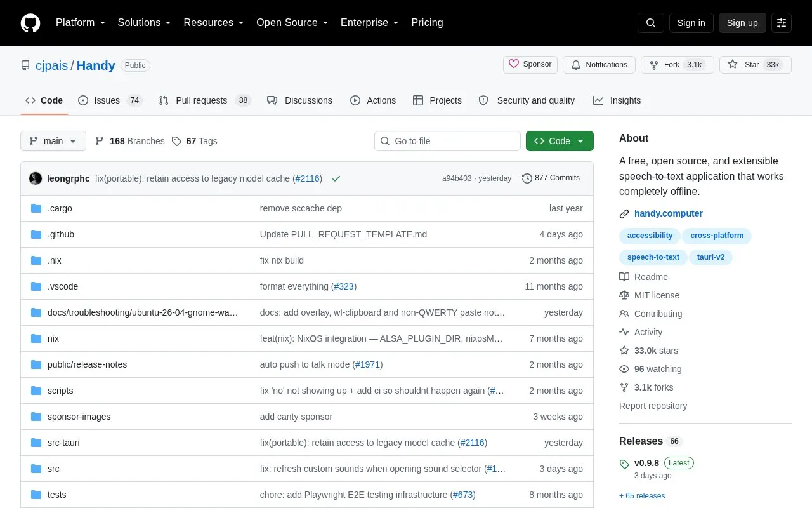Click leongrphc's avatar image

(36, 178)
